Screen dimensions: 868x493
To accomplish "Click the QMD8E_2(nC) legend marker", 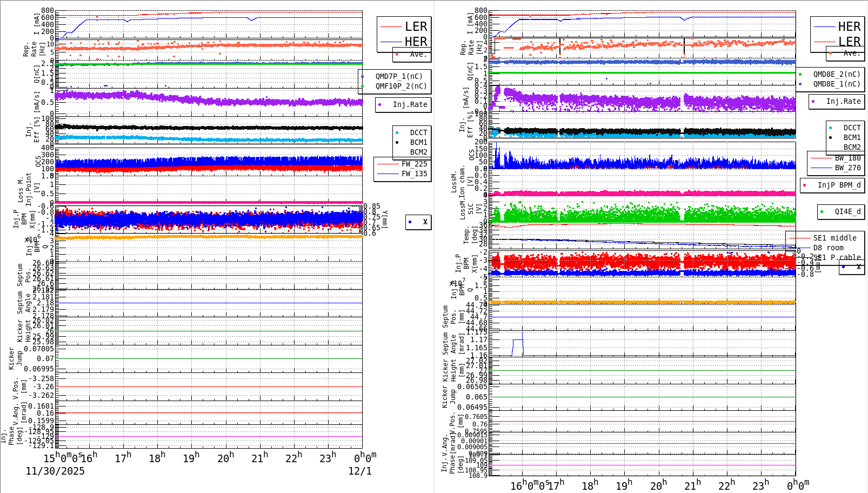I will tap(800, 74).
